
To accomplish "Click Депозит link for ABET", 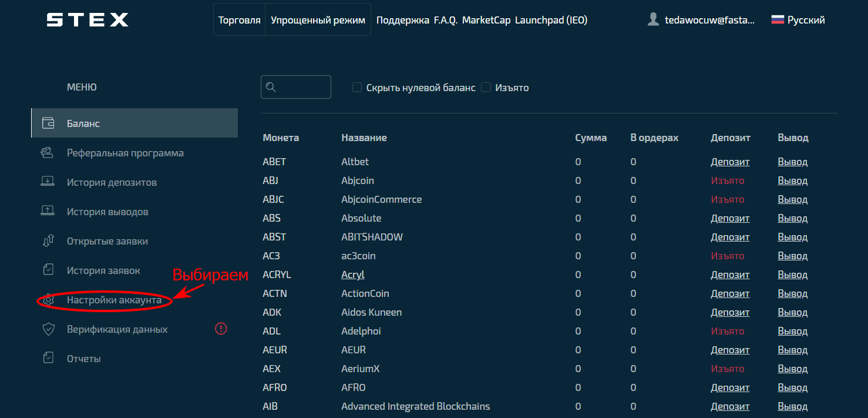I will (730, 162).
